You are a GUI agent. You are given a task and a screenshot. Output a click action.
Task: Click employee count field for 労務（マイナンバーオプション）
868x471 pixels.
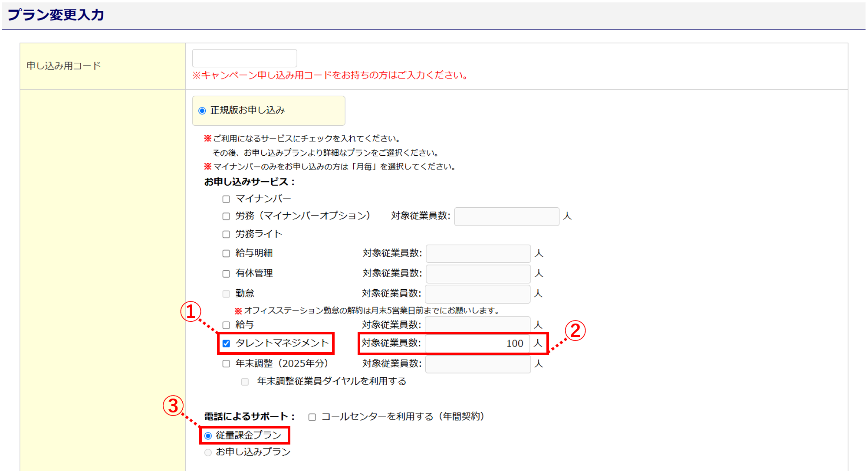[x=506, y=216]
